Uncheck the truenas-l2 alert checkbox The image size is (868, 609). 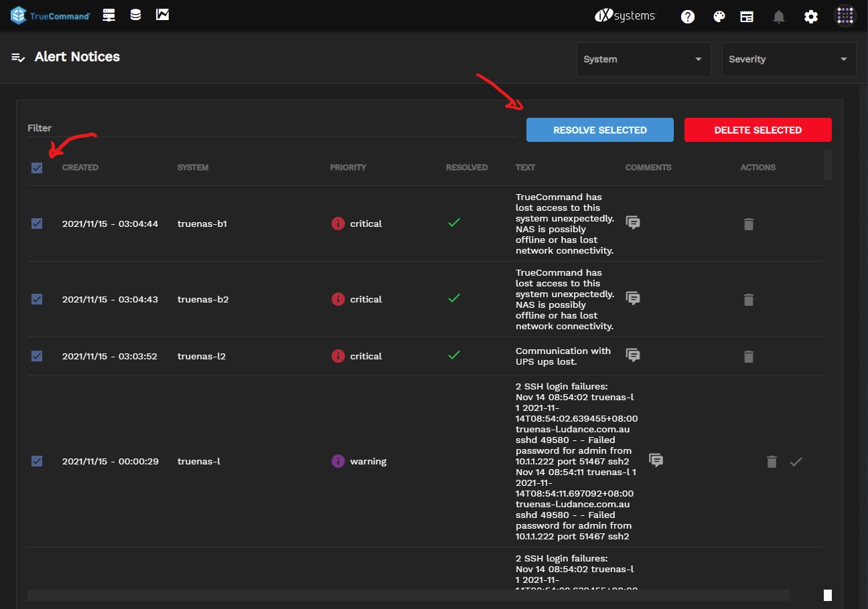[37, 356]
